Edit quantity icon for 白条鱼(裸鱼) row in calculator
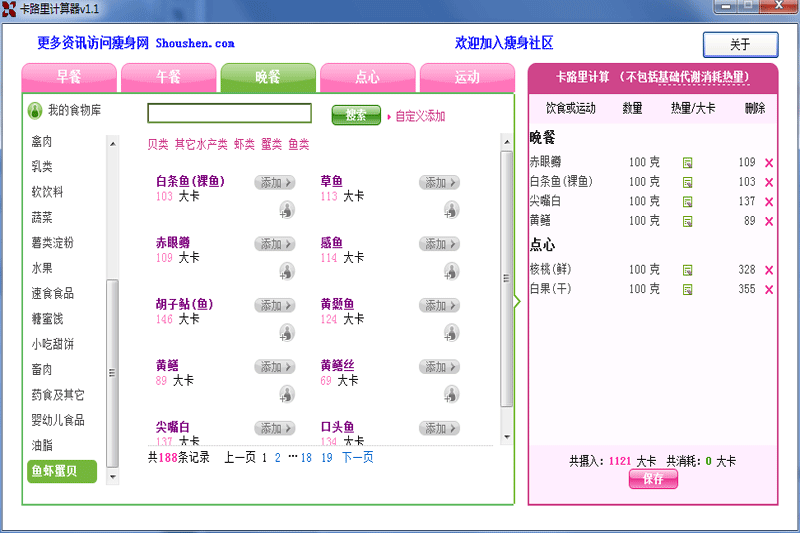 687,182
